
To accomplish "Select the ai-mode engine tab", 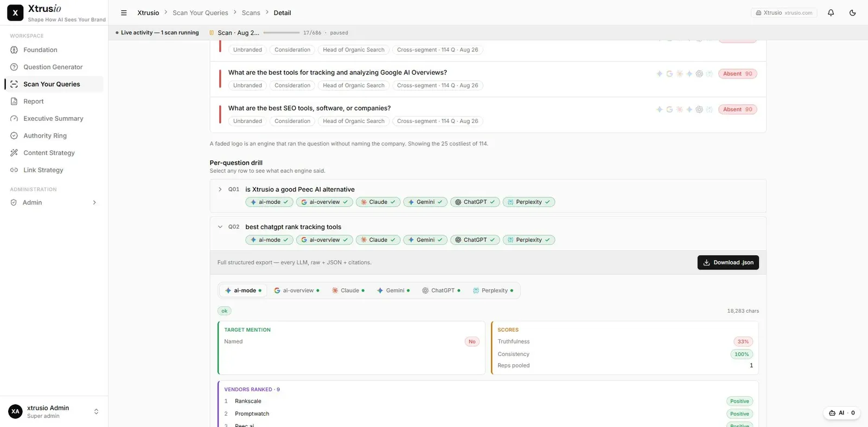I will 243,291.
